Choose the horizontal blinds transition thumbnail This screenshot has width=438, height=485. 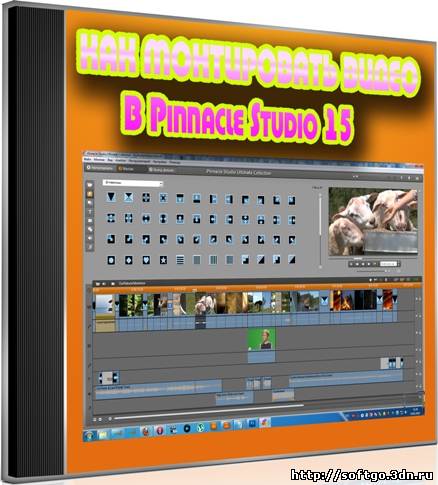tap(180, 260)
